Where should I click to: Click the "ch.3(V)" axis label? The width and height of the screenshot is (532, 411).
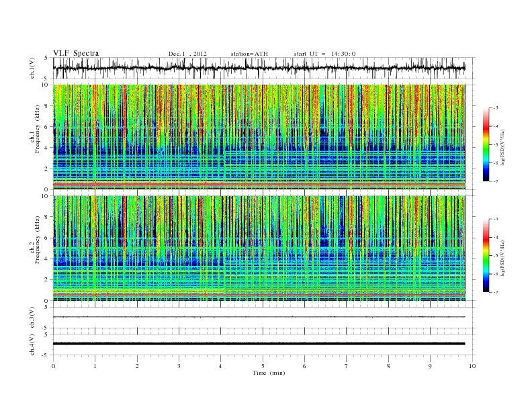tap(32, 318)
